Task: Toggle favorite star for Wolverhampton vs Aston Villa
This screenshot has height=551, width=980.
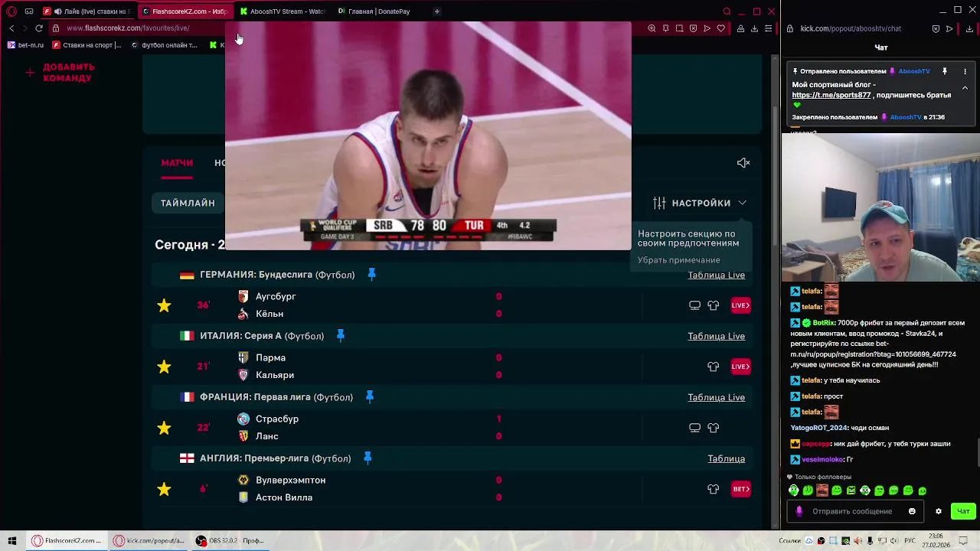Action: point(164,489)
